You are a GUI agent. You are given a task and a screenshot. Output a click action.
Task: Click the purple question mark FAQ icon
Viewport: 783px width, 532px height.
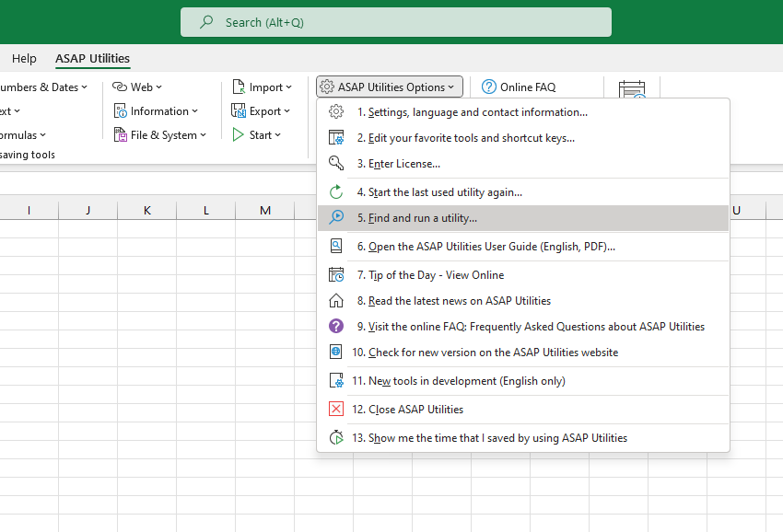coord(336,326)
